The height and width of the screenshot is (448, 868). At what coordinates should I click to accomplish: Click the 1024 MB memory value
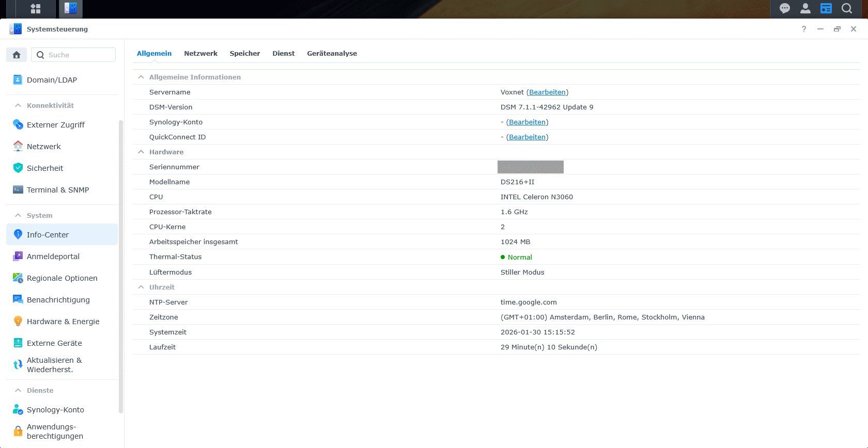(515, 242)
